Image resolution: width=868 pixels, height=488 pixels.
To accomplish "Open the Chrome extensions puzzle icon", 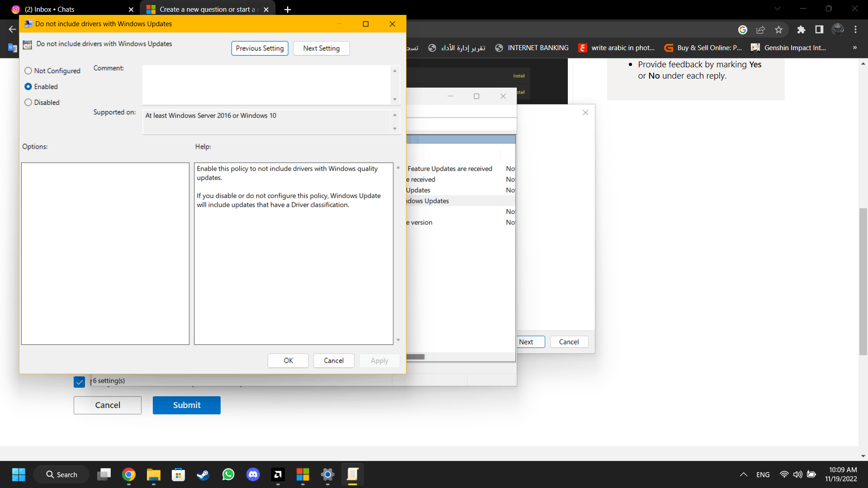I will tap(801, 30).
